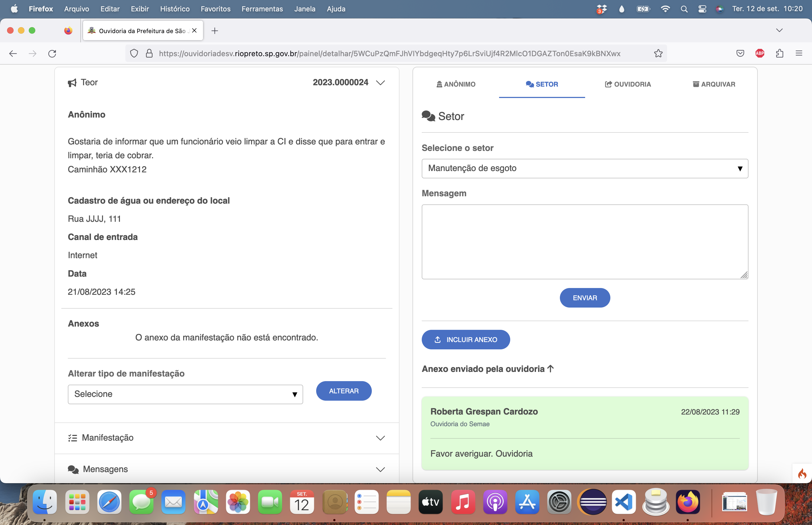Click the Pocket save icon
Screen dimensions: 812x525
(x=740, y=53)
